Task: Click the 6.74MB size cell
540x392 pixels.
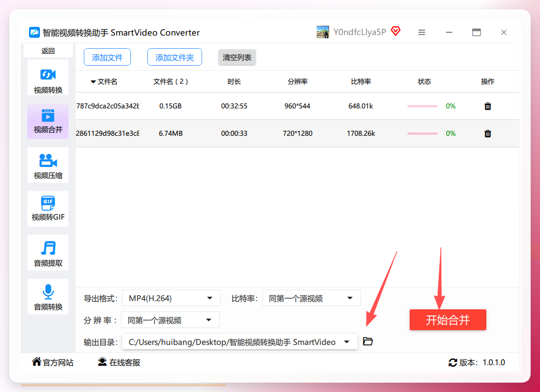Action: pos(170,133)
